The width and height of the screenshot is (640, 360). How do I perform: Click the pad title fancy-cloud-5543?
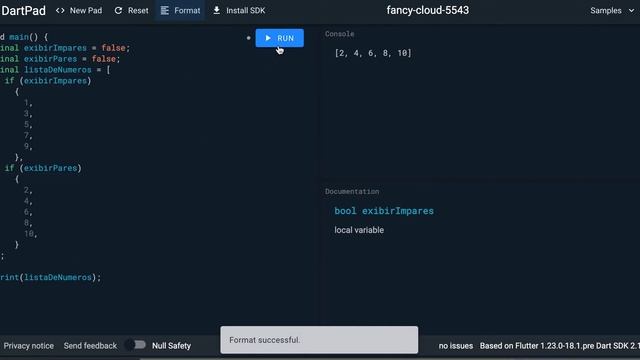coord(428,10)
